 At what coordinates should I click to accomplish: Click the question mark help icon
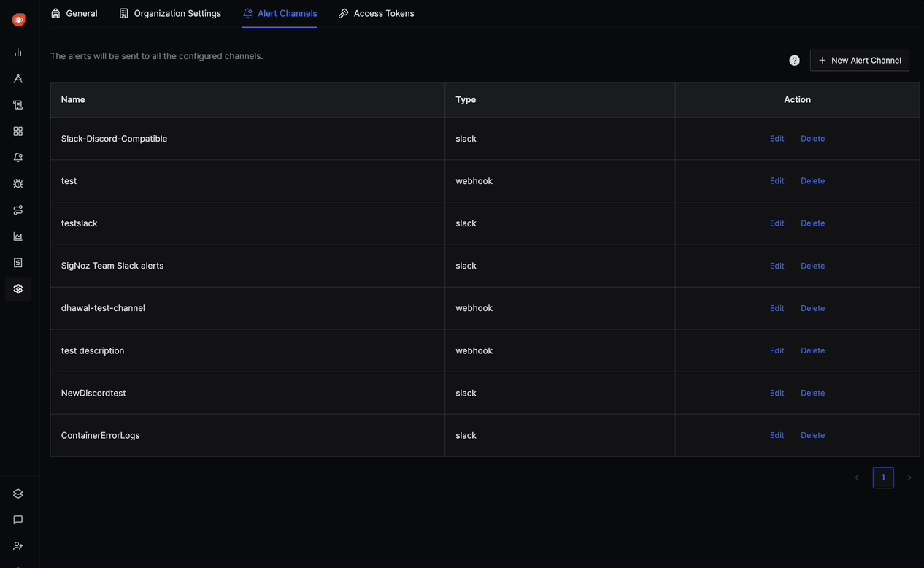[795, 61]
